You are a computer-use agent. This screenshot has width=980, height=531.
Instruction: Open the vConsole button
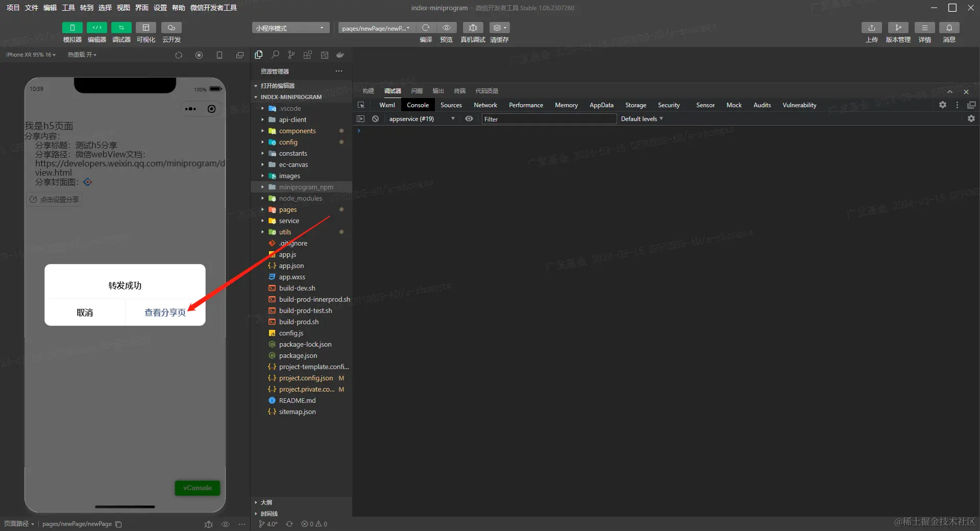click(198, 488)
